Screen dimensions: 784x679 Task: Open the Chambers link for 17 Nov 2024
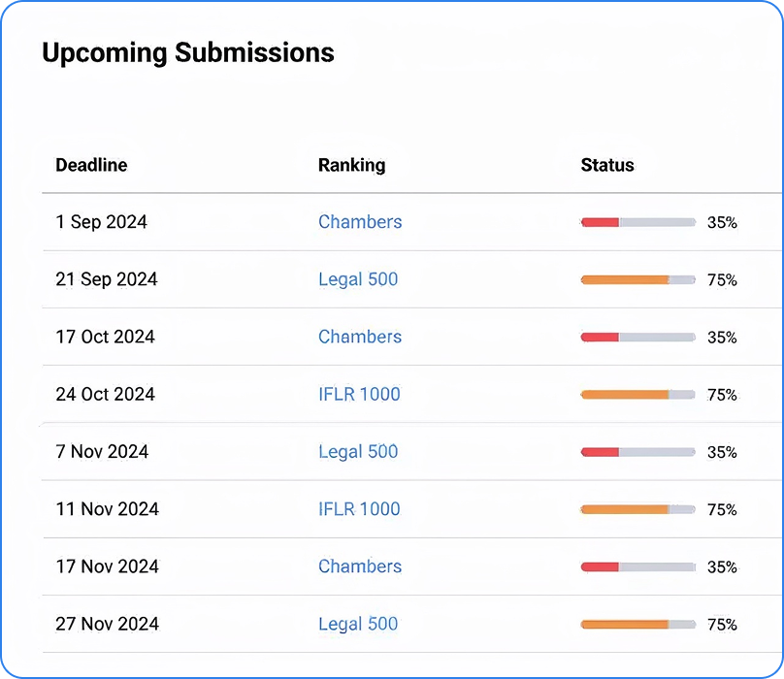360,566
